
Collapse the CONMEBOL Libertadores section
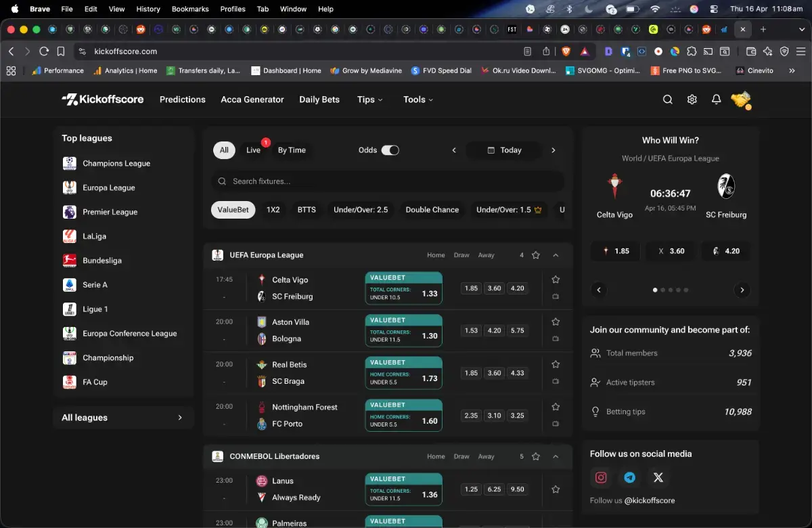point(556,456)
